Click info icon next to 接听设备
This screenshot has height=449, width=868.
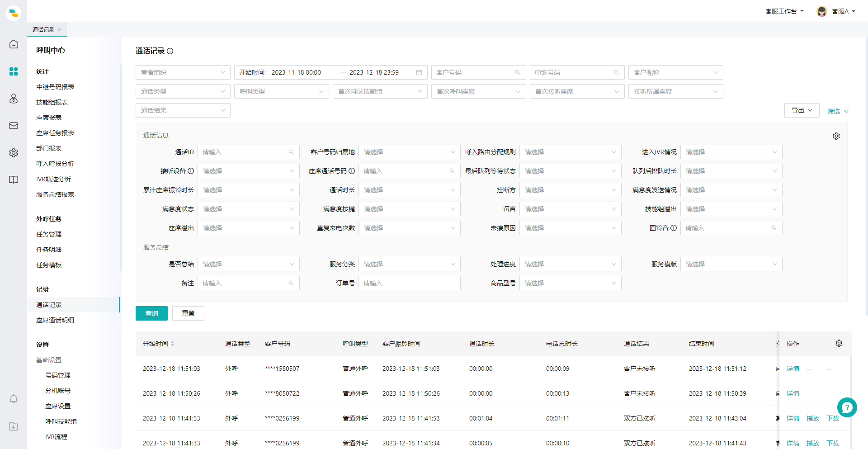pos(191,171)
